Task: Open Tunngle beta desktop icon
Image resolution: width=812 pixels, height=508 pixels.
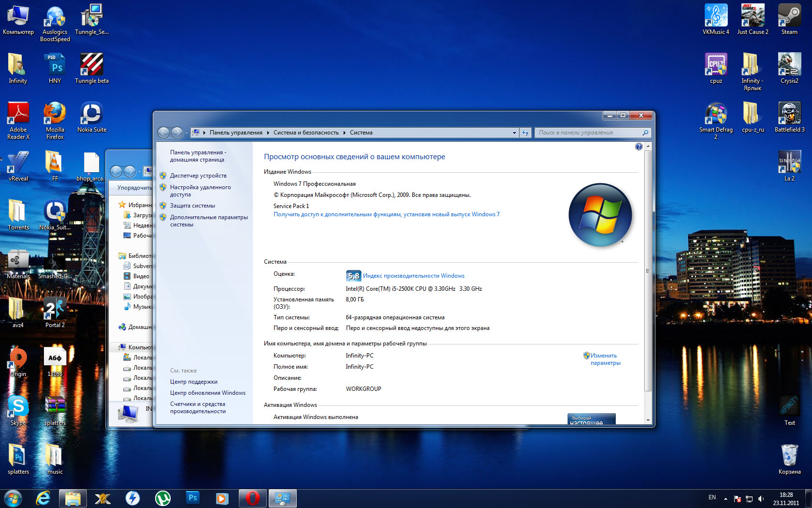Action: 91,68
